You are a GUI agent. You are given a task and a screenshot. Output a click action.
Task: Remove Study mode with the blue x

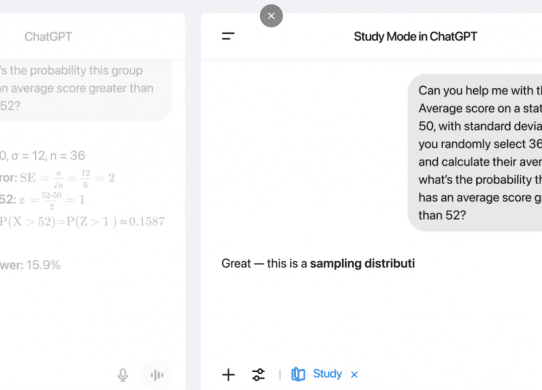354,374
